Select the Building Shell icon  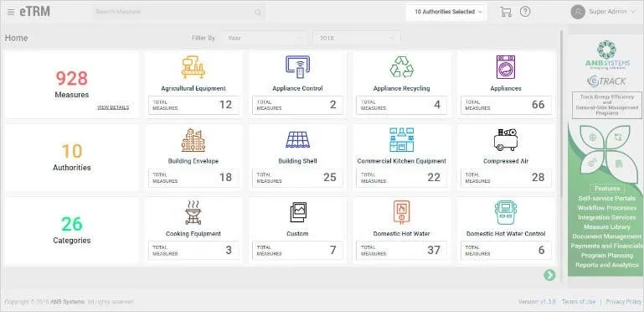(x=297, y=140)
